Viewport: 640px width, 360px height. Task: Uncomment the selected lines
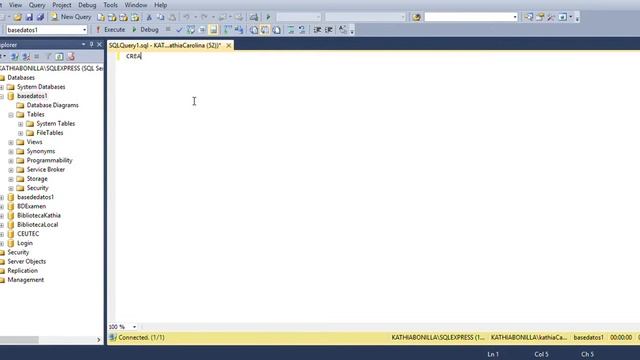point(302,29)
